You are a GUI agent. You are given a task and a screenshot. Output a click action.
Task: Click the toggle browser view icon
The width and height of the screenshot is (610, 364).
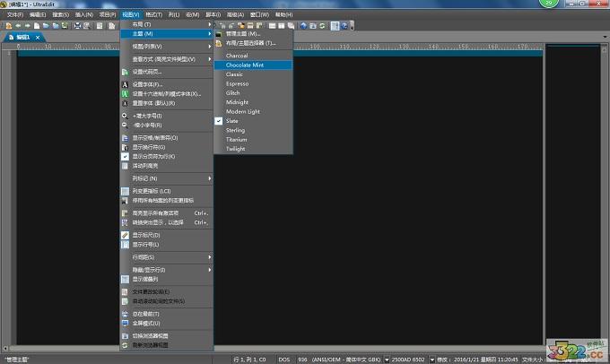pos(125,335)
